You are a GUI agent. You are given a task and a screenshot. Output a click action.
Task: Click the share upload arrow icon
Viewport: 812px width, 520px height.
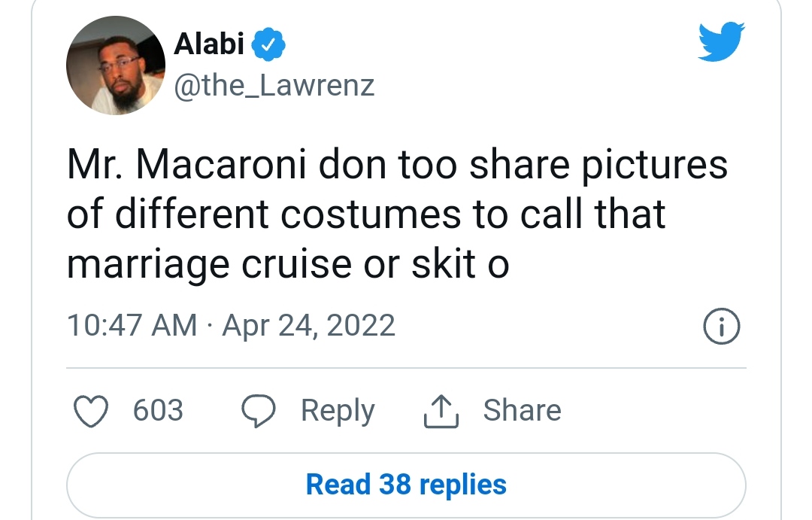(441, 412)
